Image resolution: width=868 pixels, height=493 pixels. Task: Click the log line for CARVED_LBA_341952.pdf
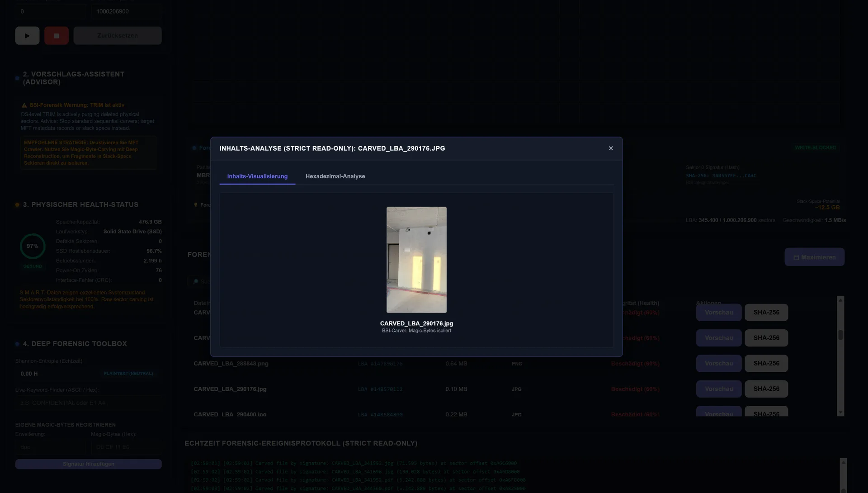point(358,480)
